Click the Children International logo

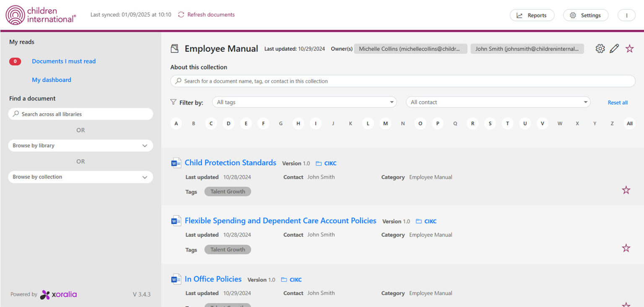point(41,15)
